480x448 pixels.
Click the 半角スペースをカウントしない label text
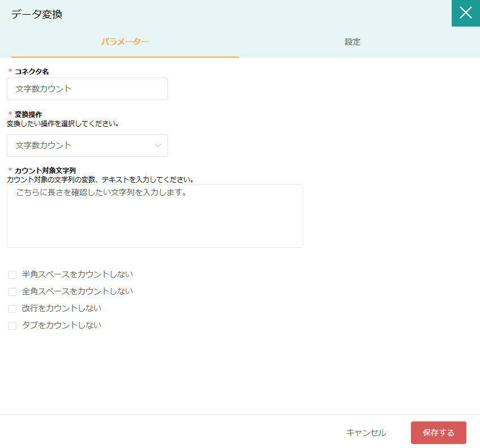(x=78, y=274)
